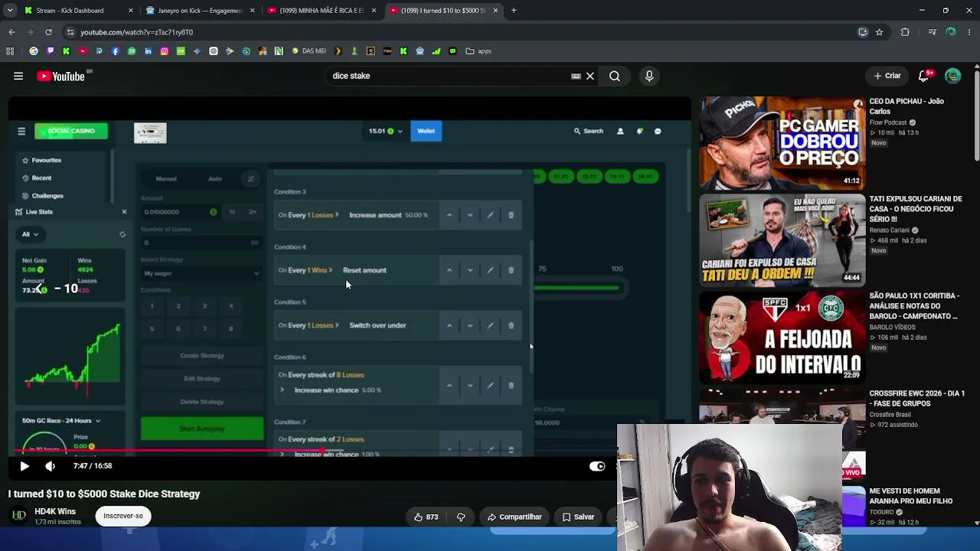Screen dimensions: 980x551
Task: Toggle the autoplay switch in the player
Action: (597, 466)
